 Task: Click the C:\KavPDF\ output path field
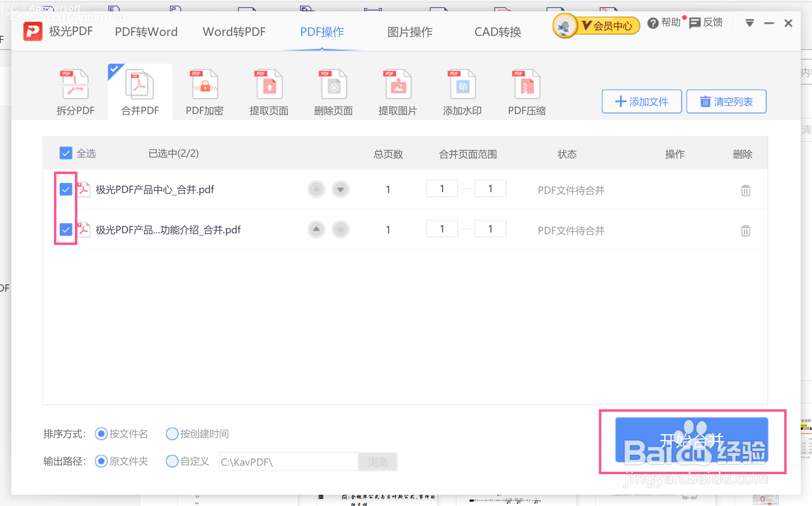288,462
